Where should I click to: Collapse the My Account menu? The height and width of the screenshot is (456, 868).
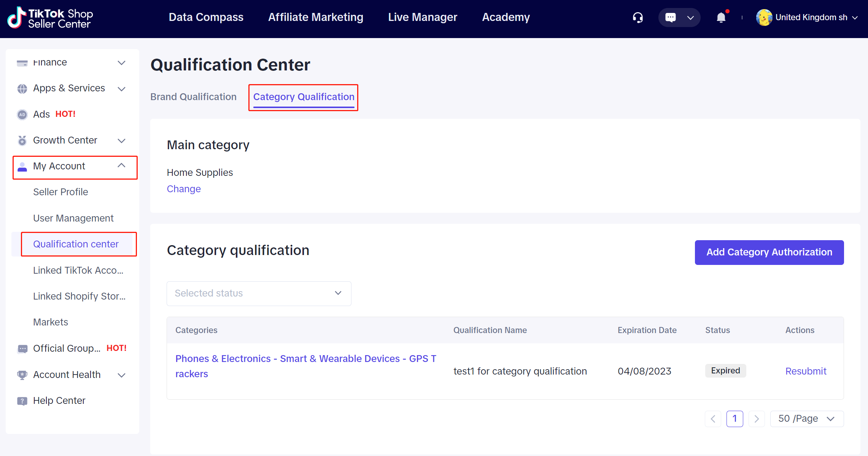(121, 166)
